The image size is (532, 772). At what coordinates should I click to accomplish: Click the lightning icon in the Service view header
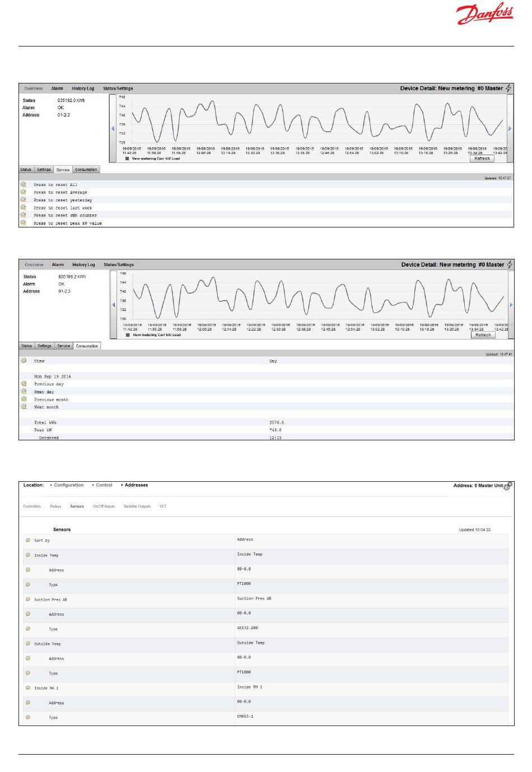508,89
